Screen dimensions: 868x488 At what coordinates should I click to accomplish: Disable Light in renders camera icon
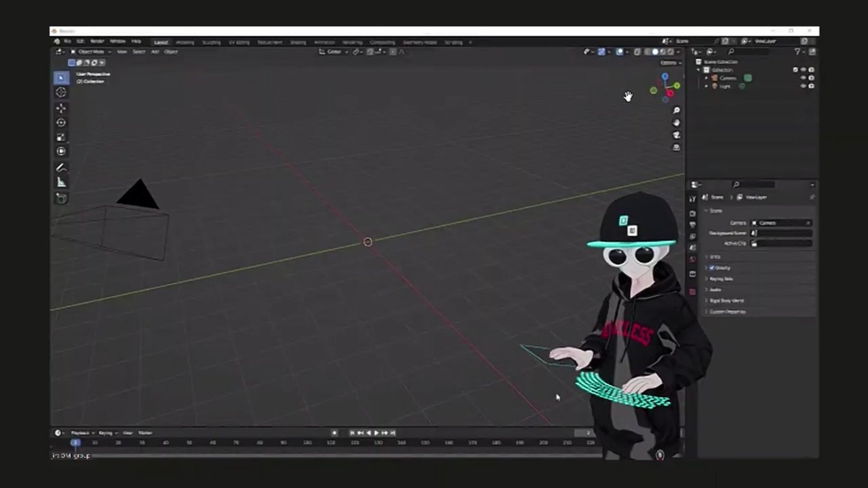pos(811,86)
